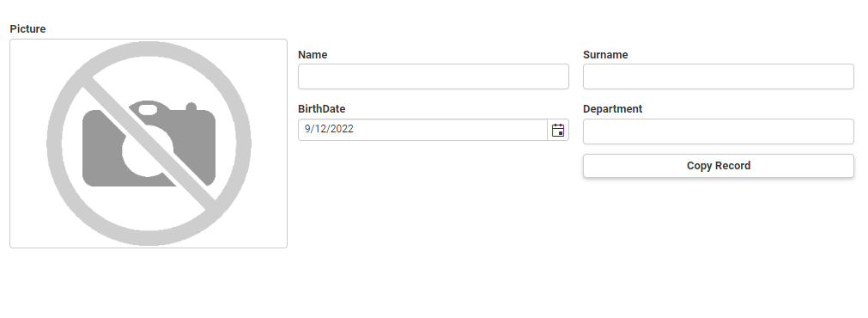Screen dimensions: 868x318
Task: Click the Department text field
Action: click(x=718, y=131)
